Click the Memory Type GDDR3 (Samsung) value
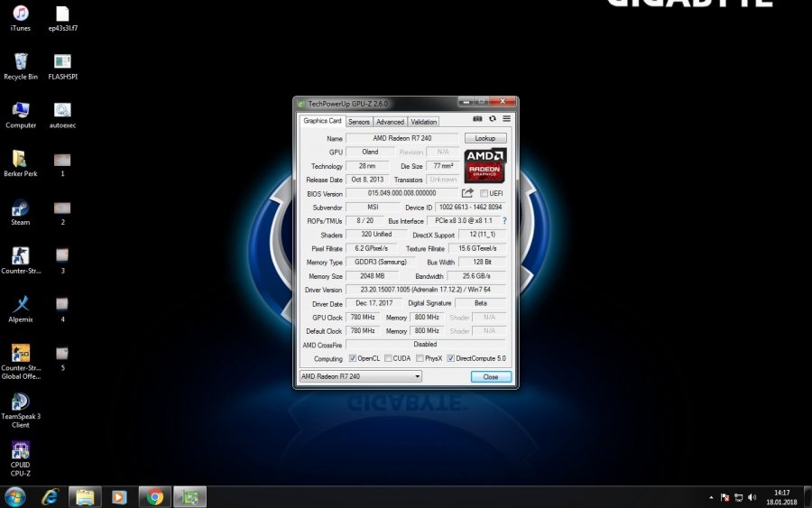812x508 pixels. (x=381, y=262)
